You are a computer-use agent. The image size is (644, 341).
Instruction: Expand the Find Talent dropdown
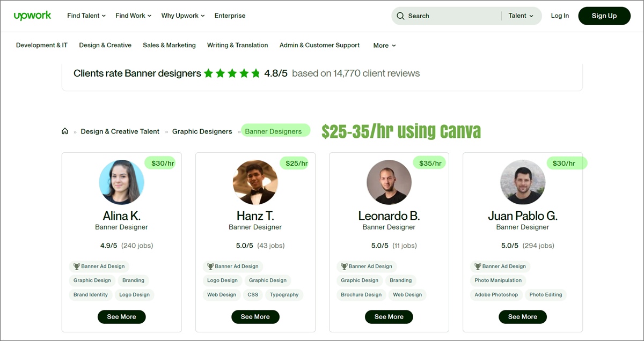pos(86,16)
